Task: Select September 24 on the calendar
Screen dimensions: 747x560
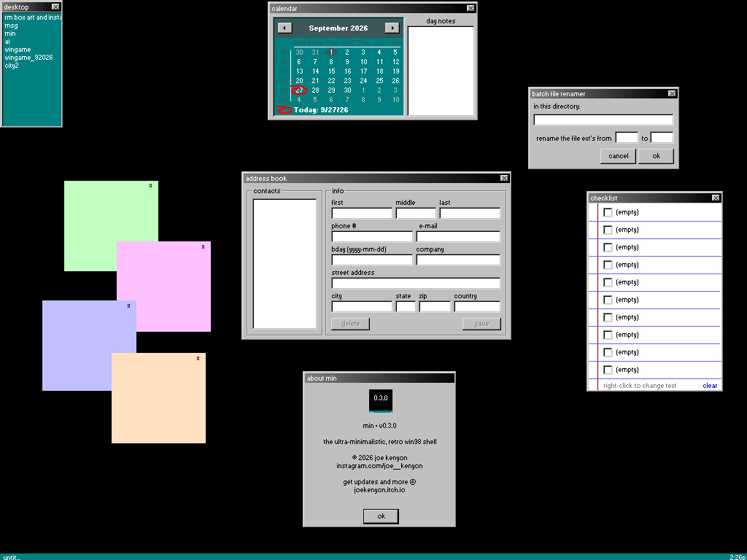Action: click(x=363, y=81)
